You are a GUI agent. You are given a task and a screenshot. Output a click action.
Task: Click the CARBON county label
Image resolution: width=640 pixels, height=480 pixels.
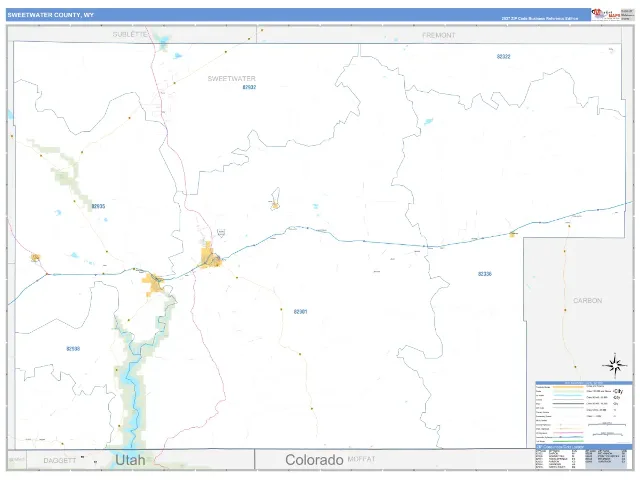pos(587,301)
